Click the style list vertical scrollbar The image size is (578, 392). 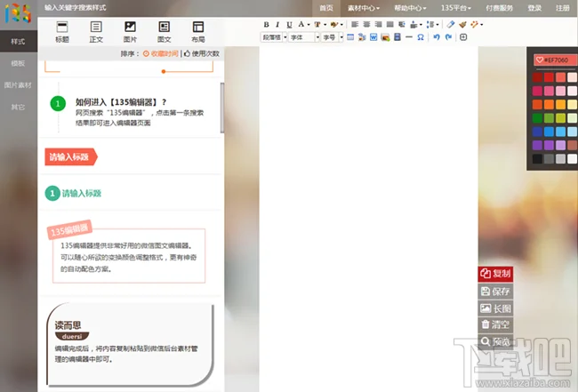[x=222, y=108]
